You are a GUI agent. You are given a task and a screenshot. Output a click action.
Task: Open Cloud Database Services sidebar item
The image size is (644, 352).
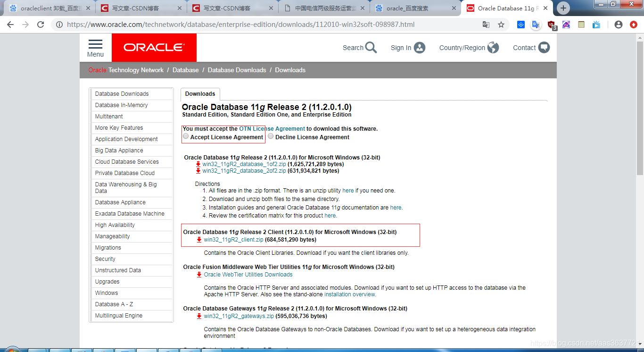tap(132, 162)
